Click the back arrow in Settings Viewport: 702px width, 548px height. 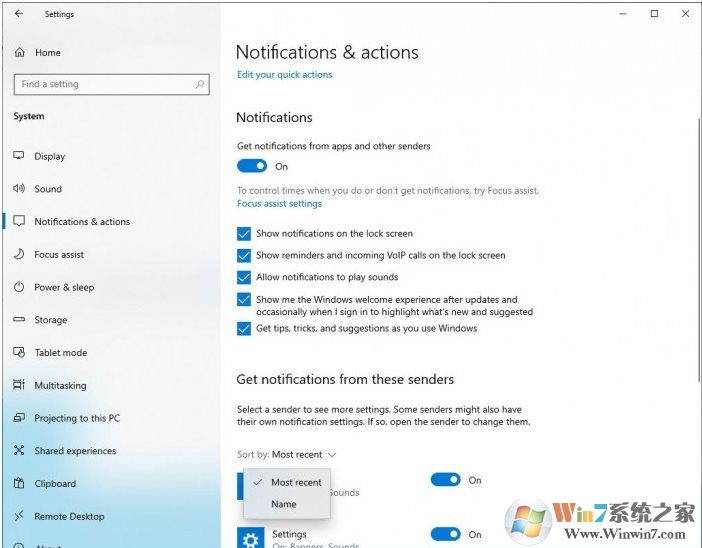click(19, 14)
